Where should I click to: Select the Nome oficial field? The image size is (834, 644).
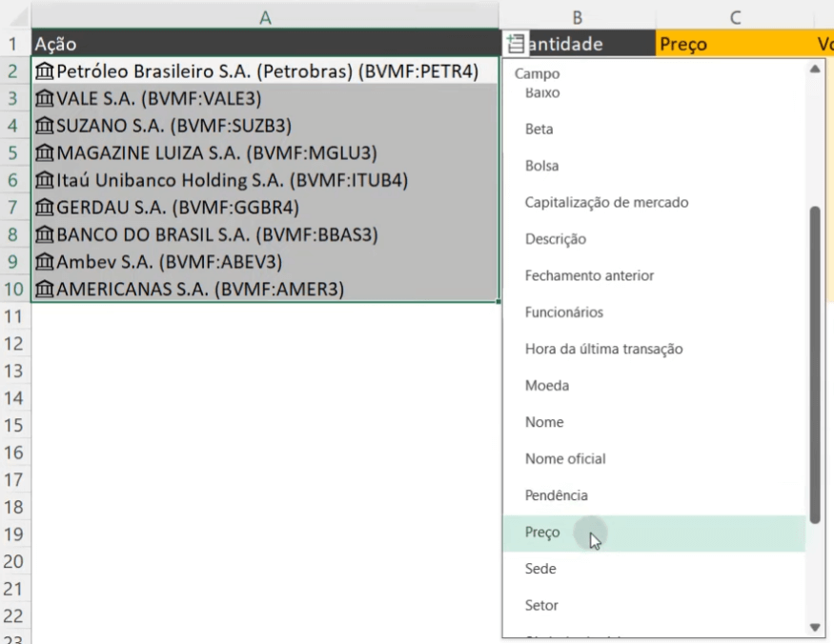point(654,459)
